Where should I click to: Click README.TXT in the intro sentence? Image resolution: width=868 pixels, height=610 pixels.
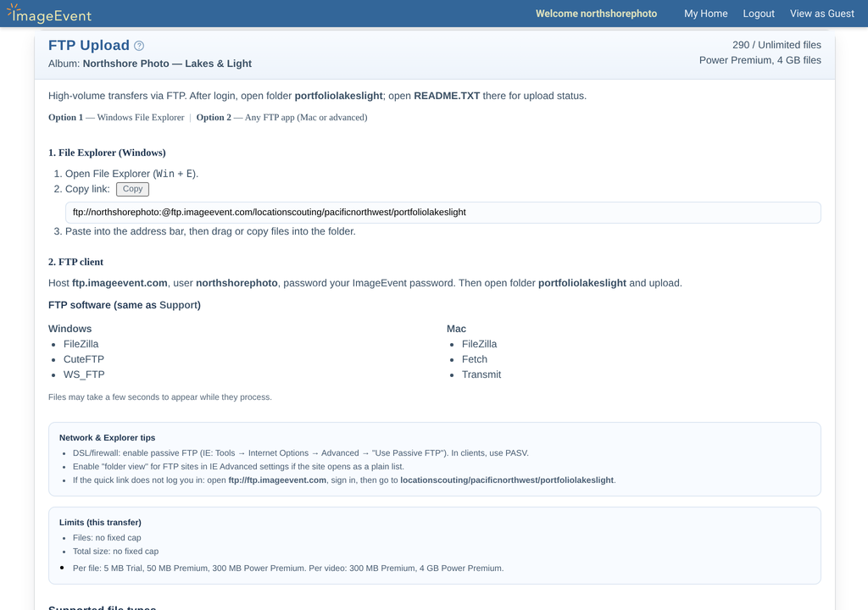[x=447, y=96]
